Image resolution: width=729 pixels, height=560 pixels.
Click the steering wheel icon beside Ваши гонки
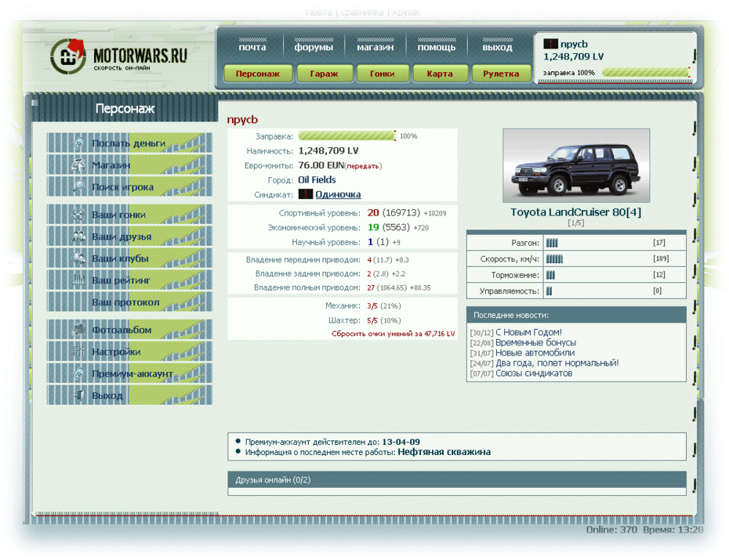tap(78, 215)
